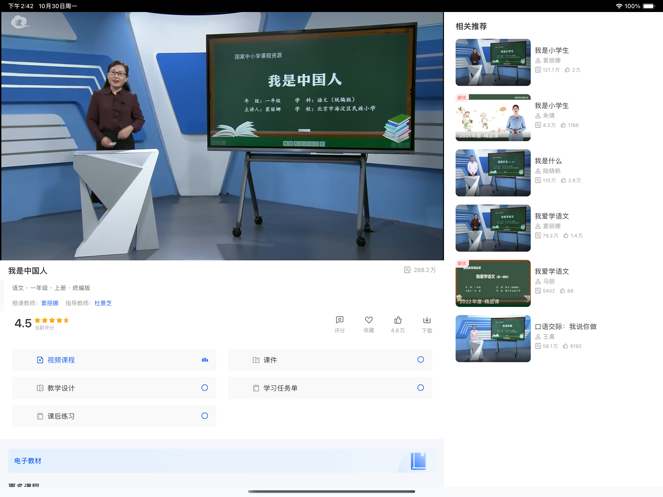The width and height of the screenshot is (663, 497).
Task: Open 口语交际：我说你做 recommended video
Action: point(493,339)
